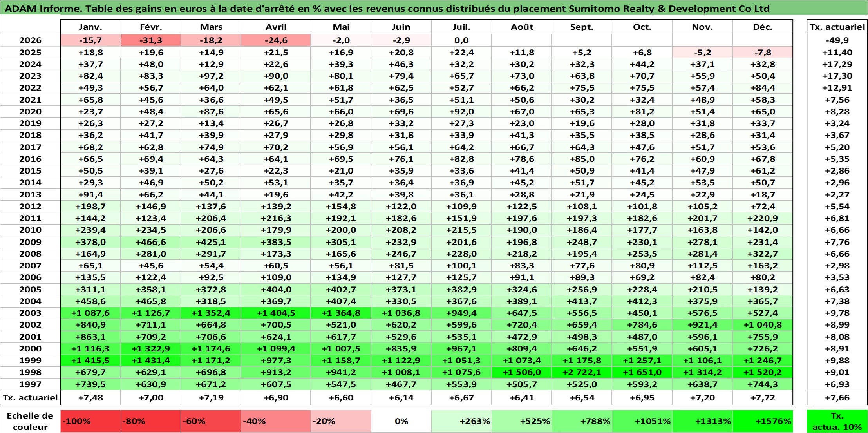
Task: Select the +1 040,8 cell for Déc. 2002
Action: coord(763,325)
